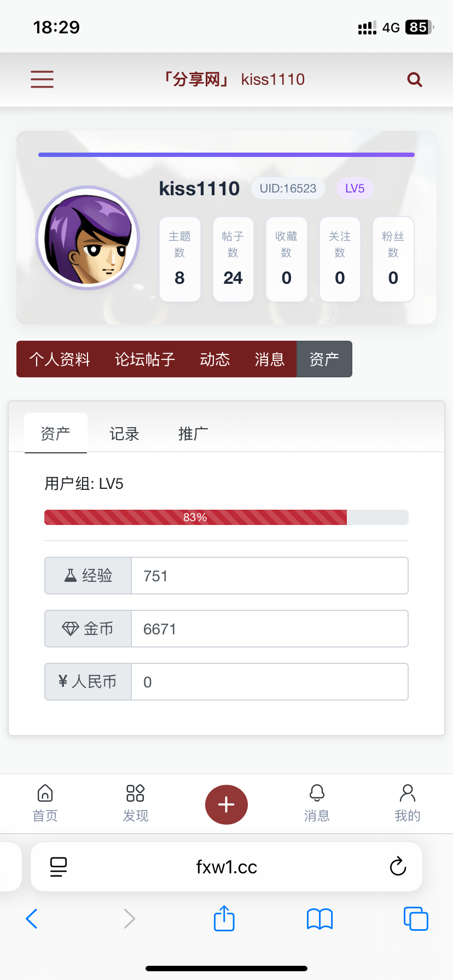Tap the kiss1110 avatar image

point(88,238)
